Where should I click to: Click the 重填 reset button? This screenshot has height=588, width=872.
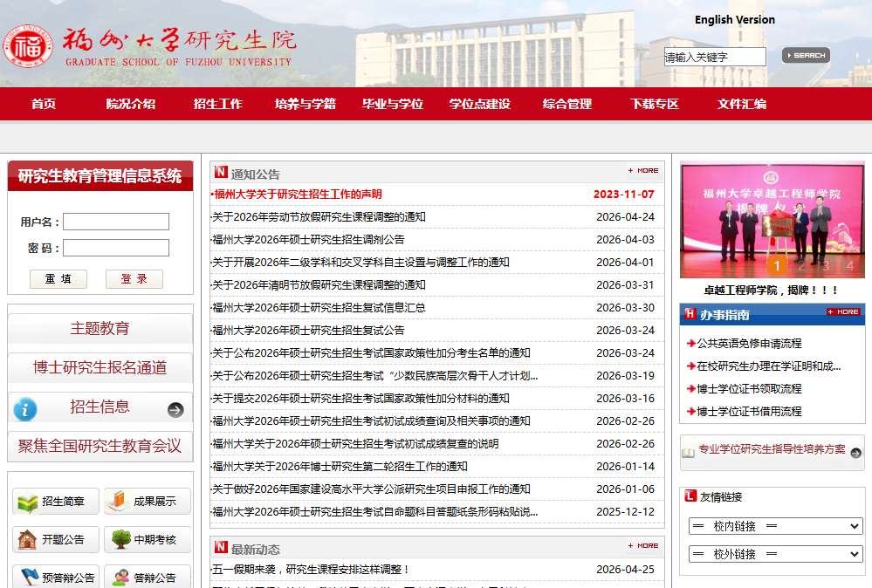pos(58,279)
